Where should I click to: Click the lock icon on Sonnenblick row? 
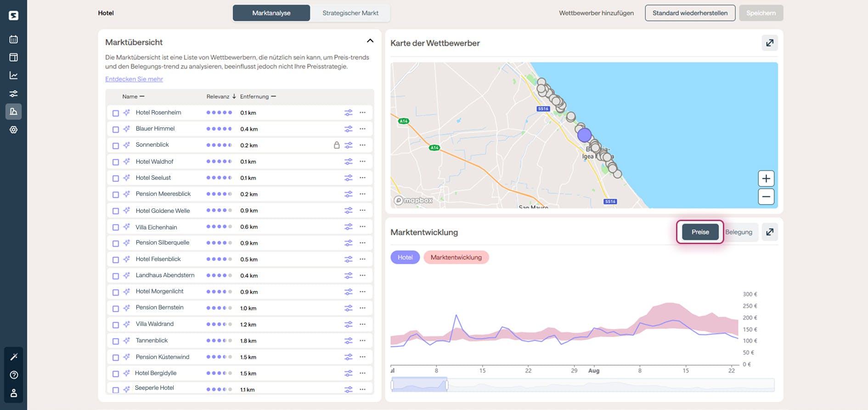click(x=337, y=145)
